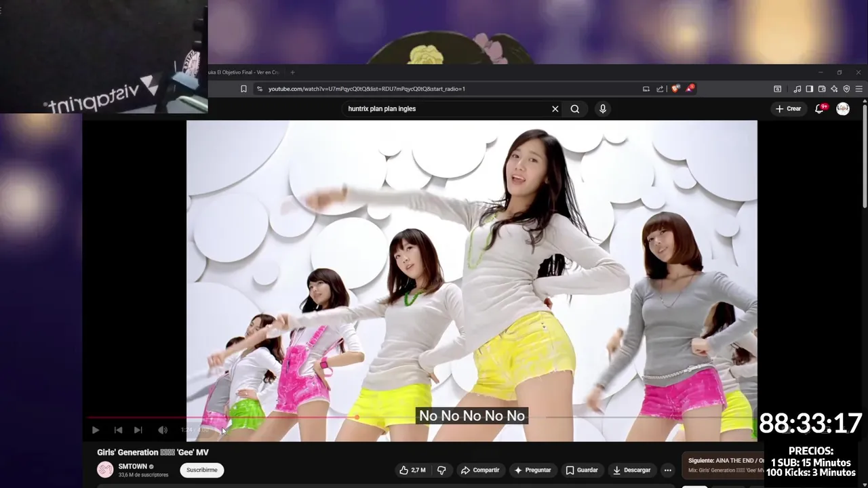868x488 pixels.
Task: Open Brave Rewards triangle icon
Action: (690, 88)
